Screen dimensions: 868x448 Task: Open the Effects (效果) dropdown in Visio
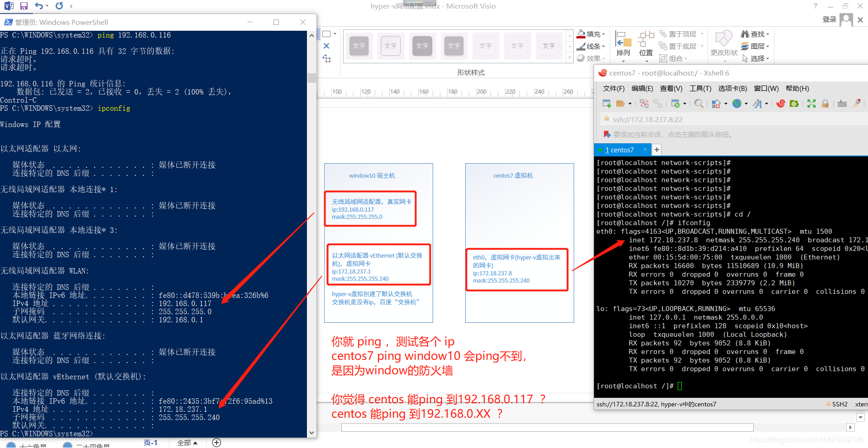591,58
